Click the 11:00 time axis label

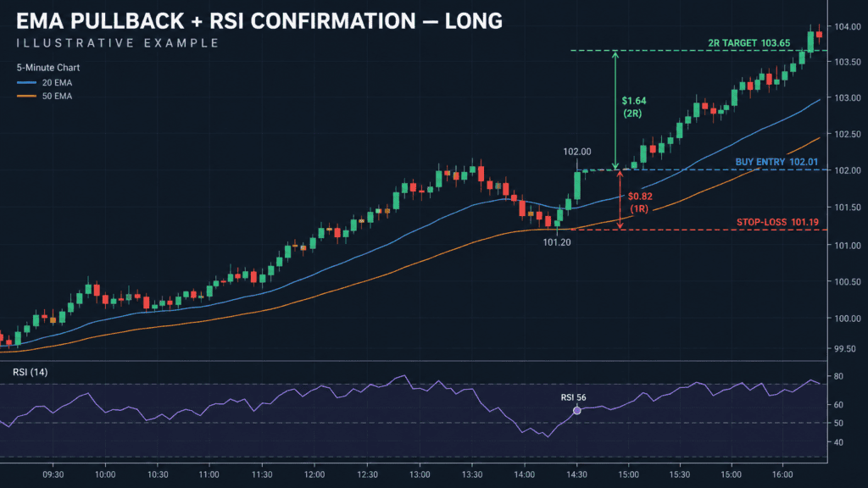click(x=209, y=474)
